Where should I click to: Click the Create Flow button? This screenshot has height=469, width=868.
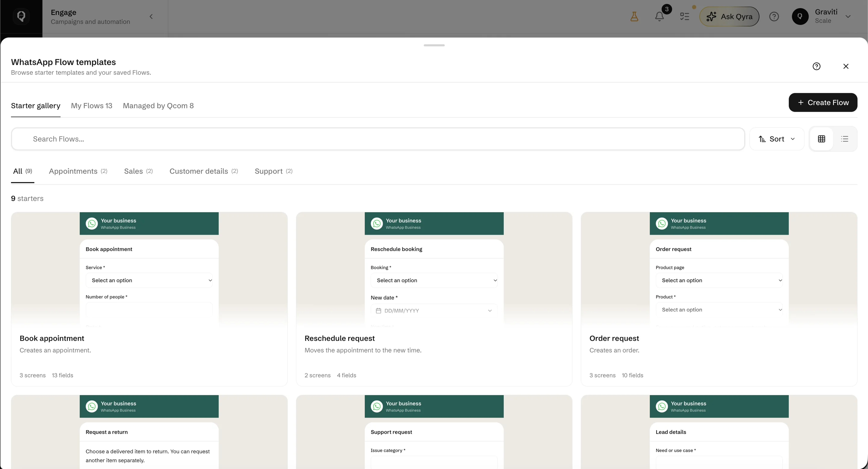[823, 102]
